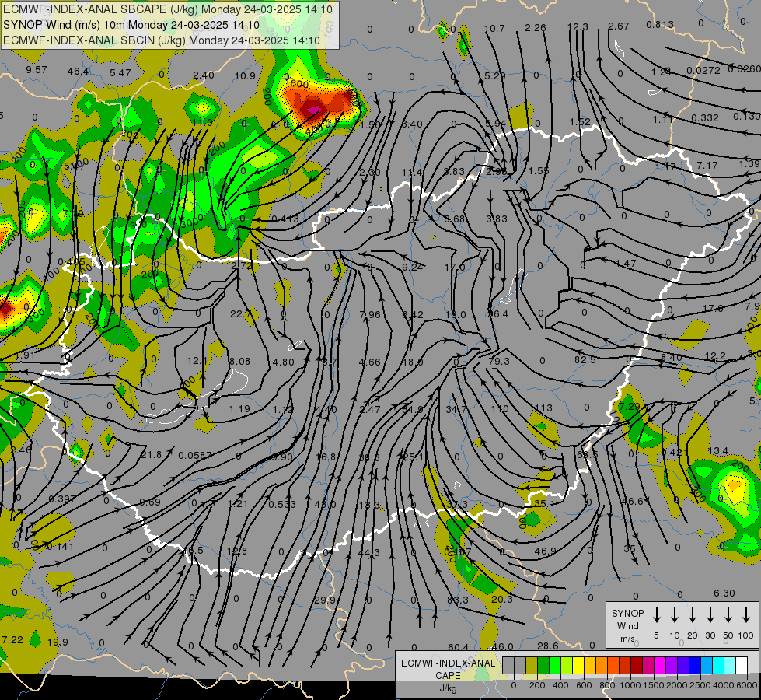
Task: Pick the olive swatch in the CAPE color scale
Action: coord(532,665)
